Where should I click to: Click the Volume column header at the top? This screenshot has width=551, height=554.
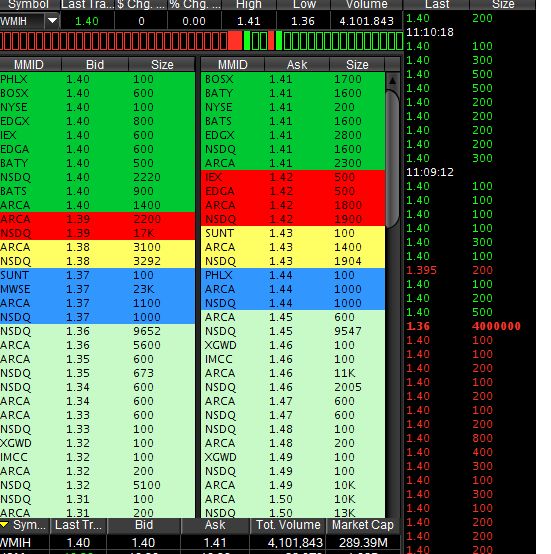[x=367, y=5]
